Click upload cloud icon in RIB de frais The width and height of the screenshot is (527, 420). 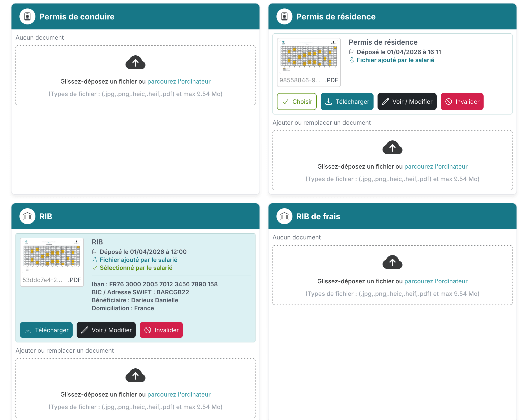pos(393,262)
